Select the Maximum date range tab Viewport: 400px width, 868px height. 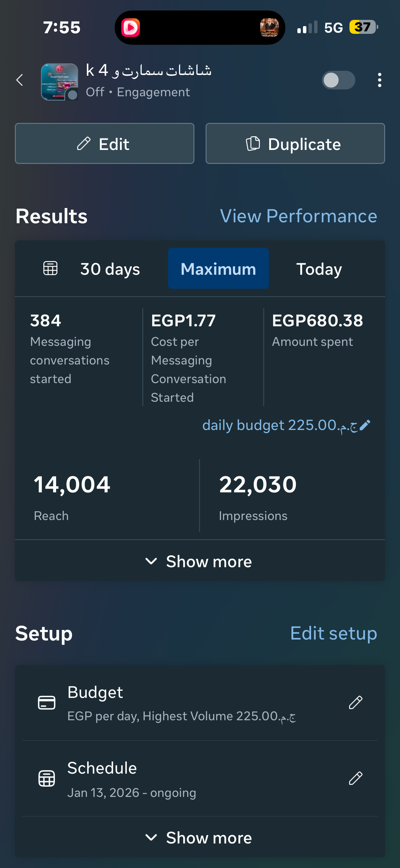click(x=218, y=269)
